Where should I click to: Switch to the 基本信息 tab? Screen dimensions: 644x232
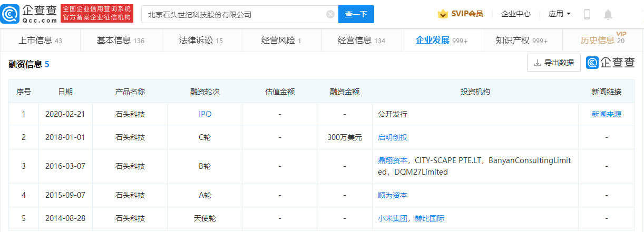click(121, 40)
